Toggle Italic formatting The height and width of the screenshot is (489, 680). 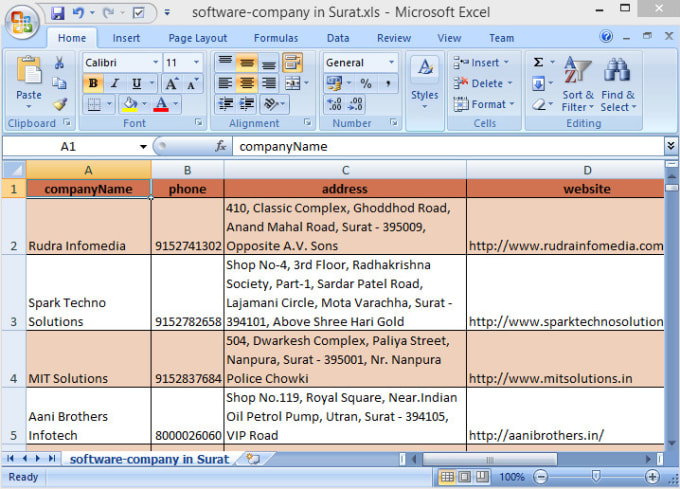[114, 83]
